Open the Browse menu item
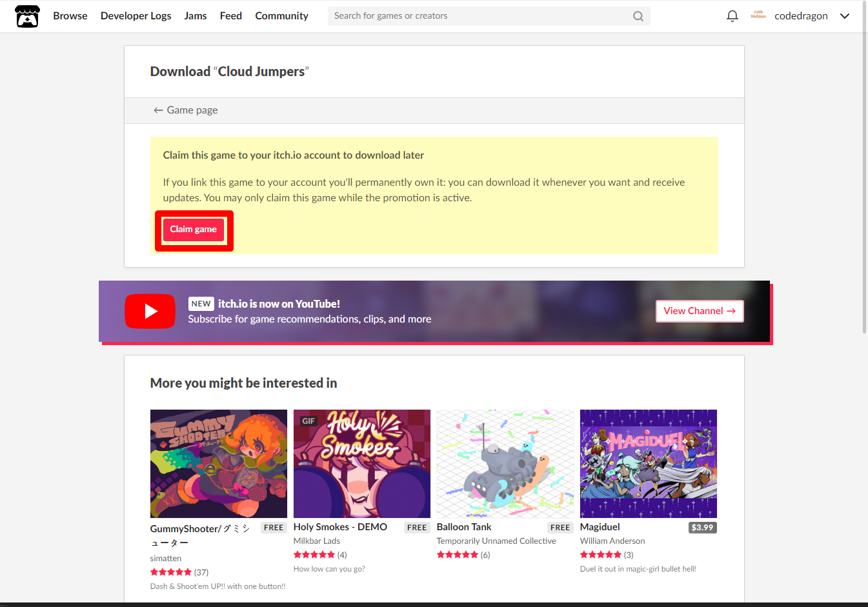Image resolution: width=868 pixels, height=607 pixels. [x=70, y=16]
